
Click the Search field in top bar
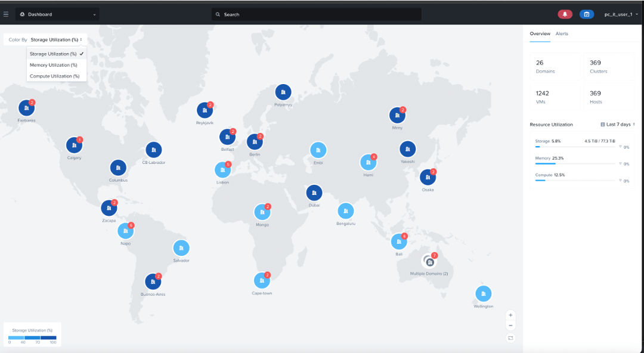coord(316,13)
